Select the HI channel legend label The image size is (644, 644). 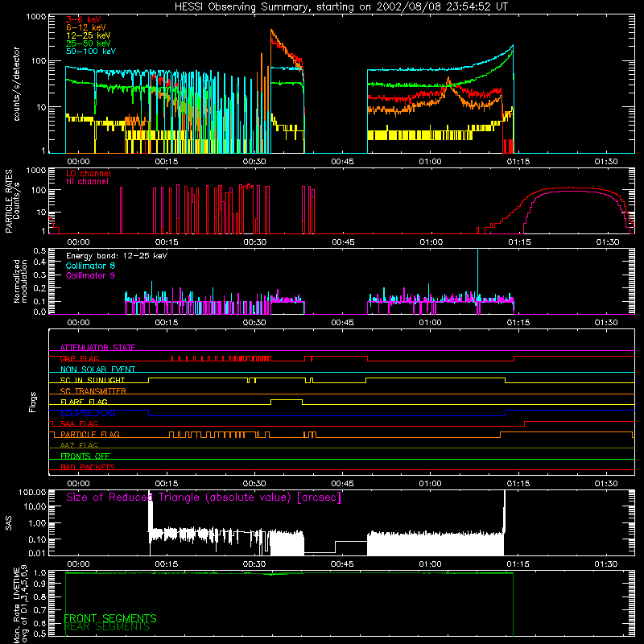click(x=87, y=182)
